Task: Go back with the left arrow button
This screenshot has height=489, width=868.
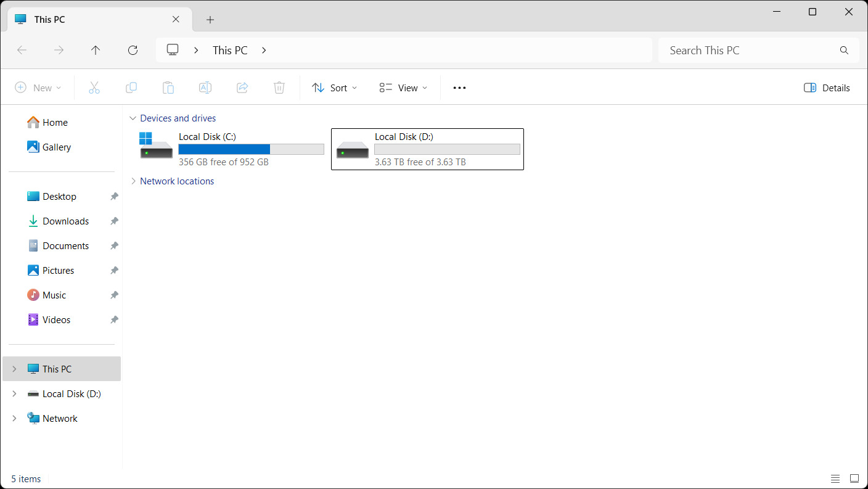Action: point(22,51)
